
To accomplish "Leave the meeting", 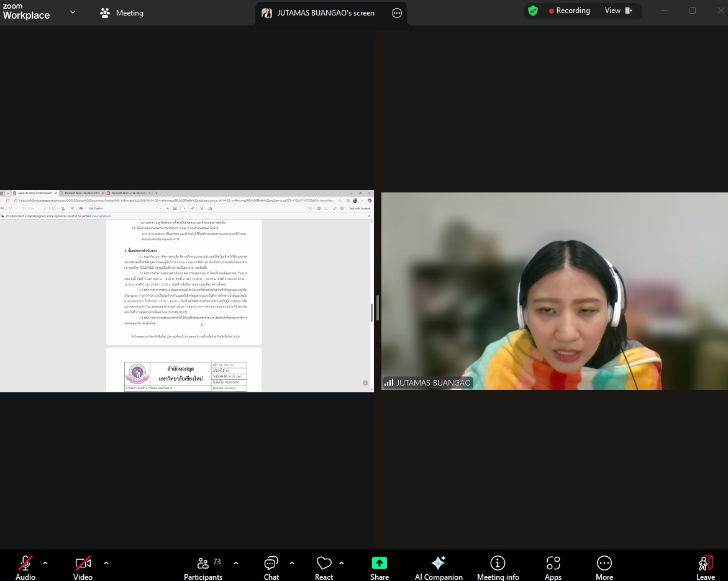I will 705,564.
